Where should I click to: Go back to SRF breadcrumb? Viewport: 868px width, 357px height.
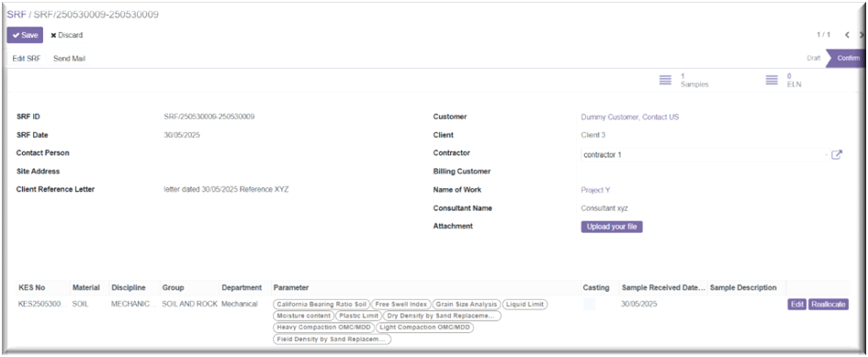coord(16,15)
